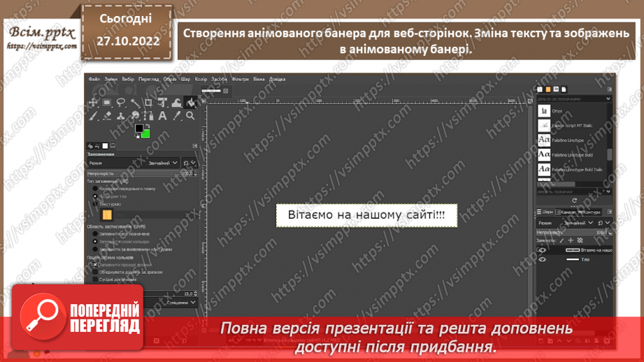Toggle visibility of the 'Тло' layer
This screenshot has width=644, height=362.
542,259
